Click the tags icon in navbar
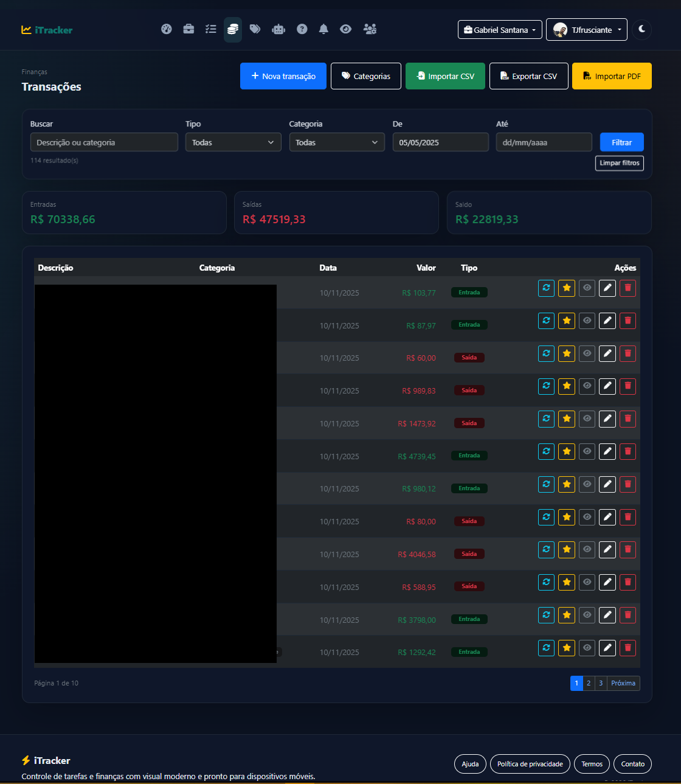The height and width of the screenshot is (784, 681). (255, 29)
